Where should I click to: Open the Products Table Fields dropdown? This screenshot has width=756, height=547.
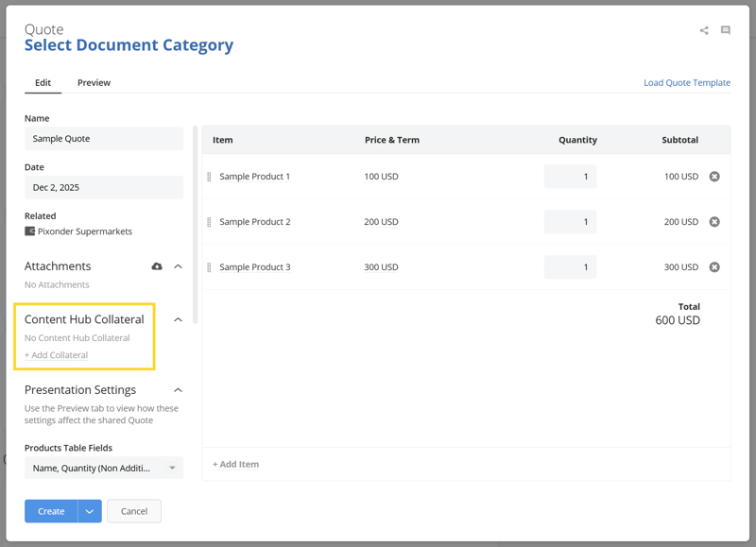pos(104,468)
